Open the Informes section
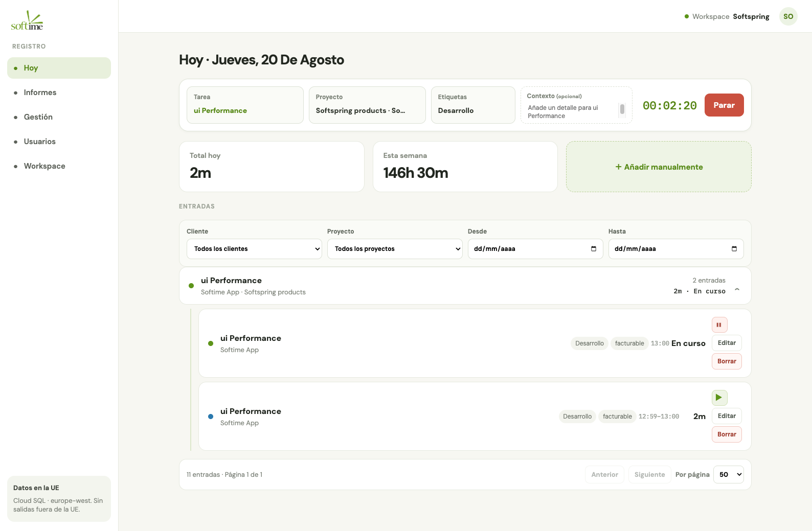The width and height of the screenshot is (812, 531). (x=59, y=93)
